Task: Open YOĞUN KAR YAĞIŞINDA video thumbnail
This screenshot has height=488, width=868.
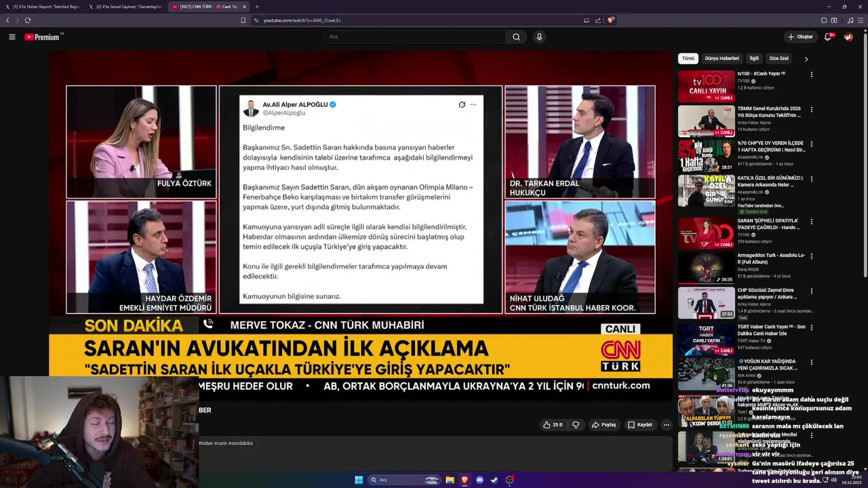Action: [707, 373]
